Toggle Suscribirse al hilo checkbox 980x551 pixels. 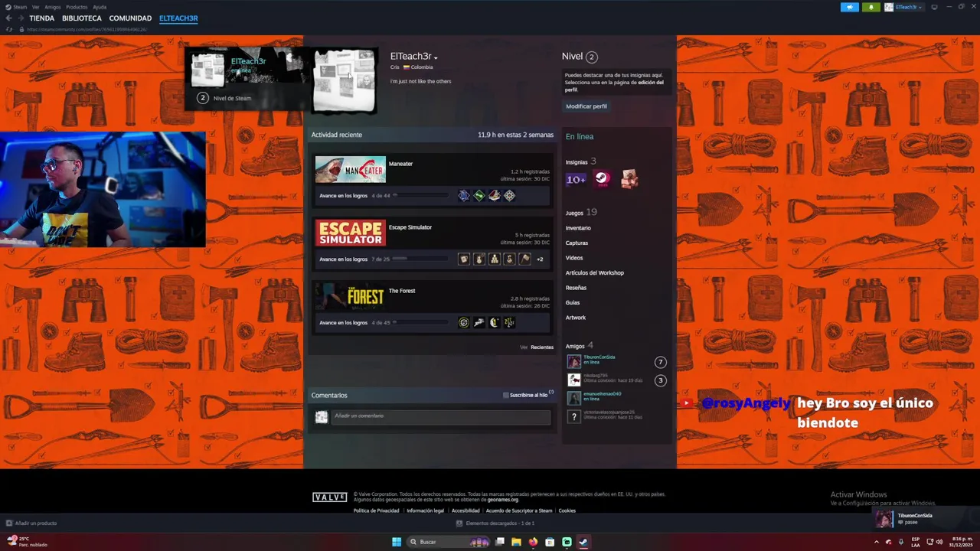[x=505, y=396]
